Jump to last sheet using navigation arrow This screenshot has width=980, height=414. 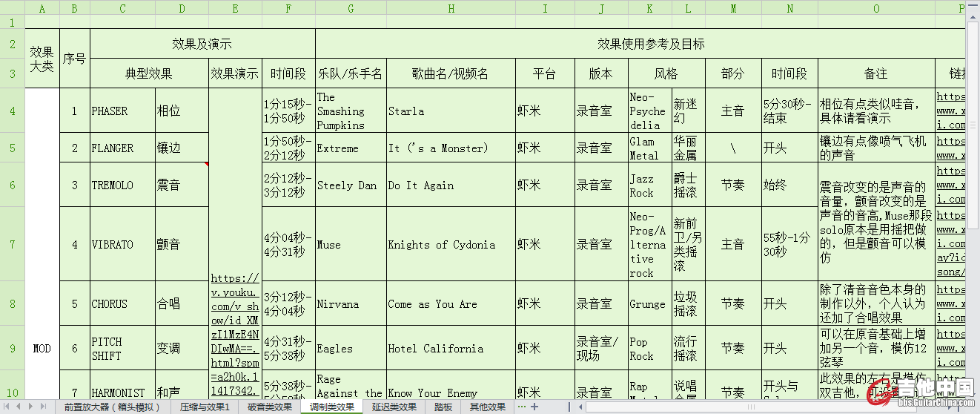point(42,407)
